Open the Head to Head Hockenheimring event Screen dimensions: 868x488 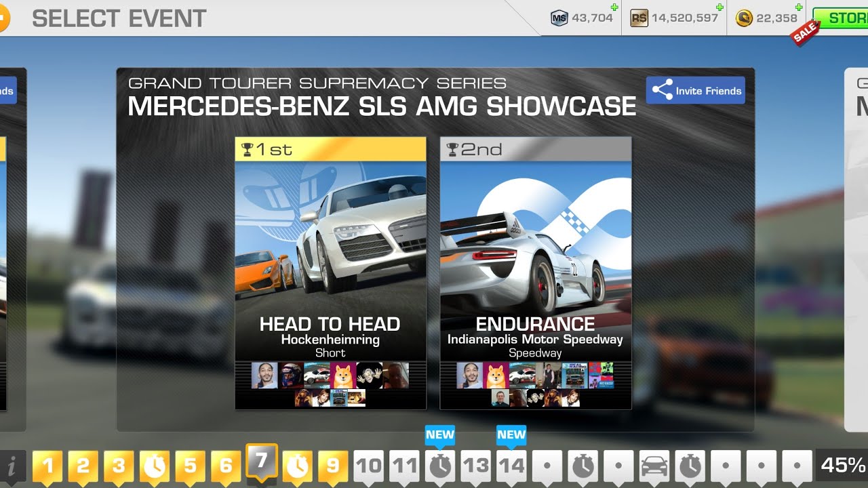coord(330,273)
